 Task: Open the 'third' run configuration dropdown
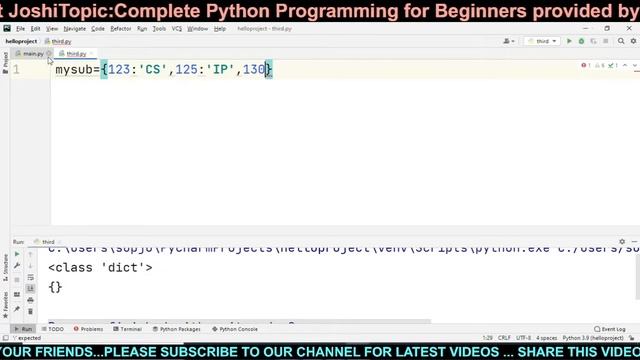click(542, 41)
